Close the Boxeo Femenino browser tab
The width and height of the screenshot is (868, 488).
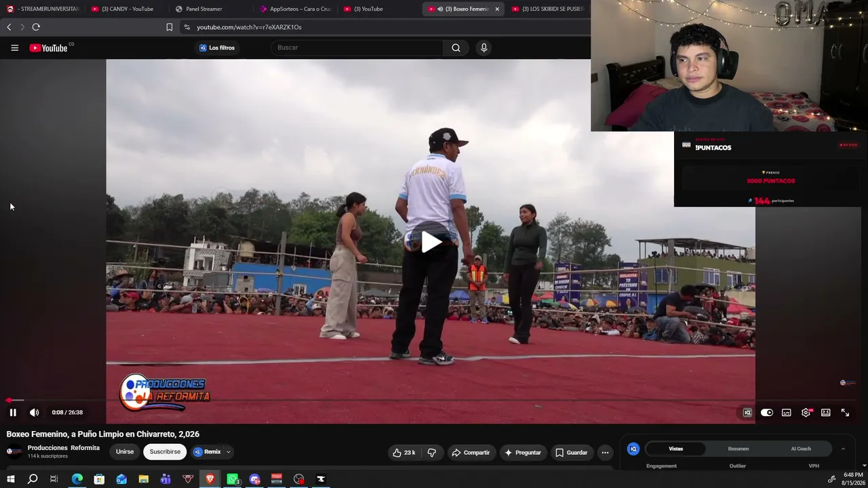[497, 9]
